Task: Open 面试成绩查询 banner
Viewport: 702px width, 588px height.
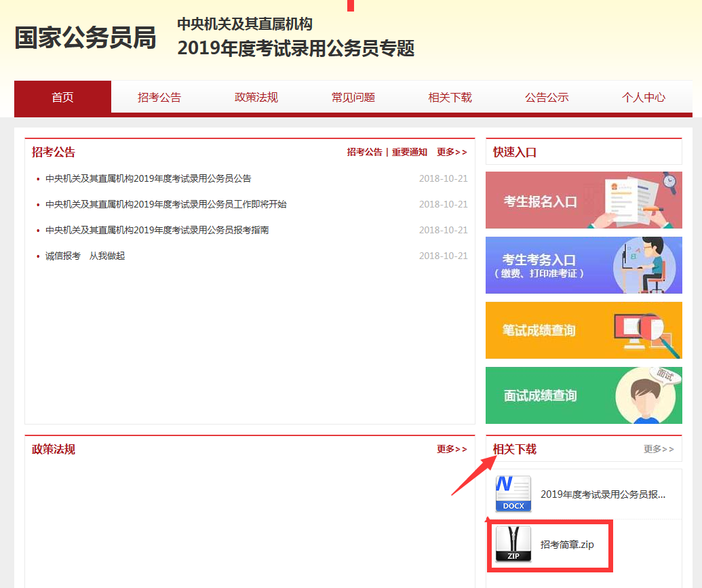Action: (583, 395)
